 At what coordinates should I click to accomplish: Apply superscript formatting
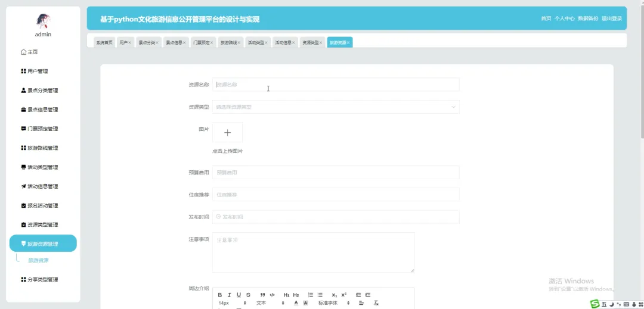coord(344,295)
